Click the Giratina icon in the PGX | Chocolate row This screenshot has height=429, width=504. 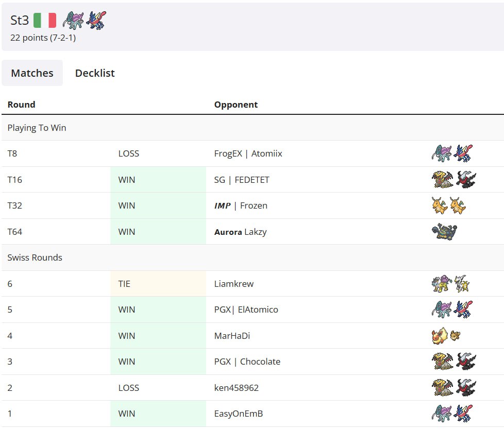pos(442,361)
